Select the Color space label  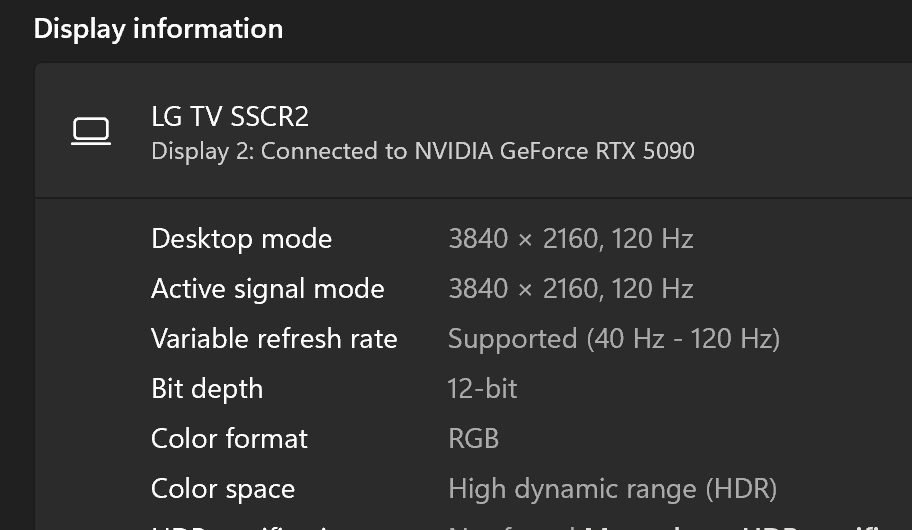pos(222,489)
